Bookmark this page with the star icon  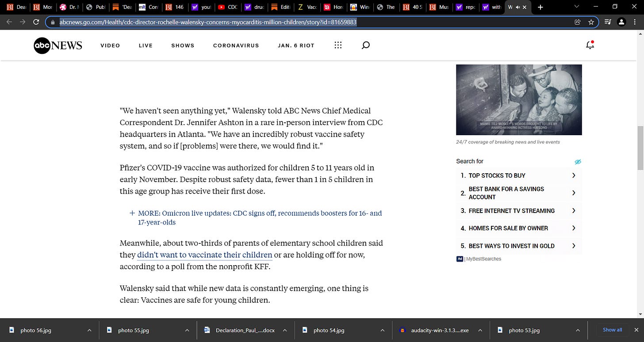(591, 22)
